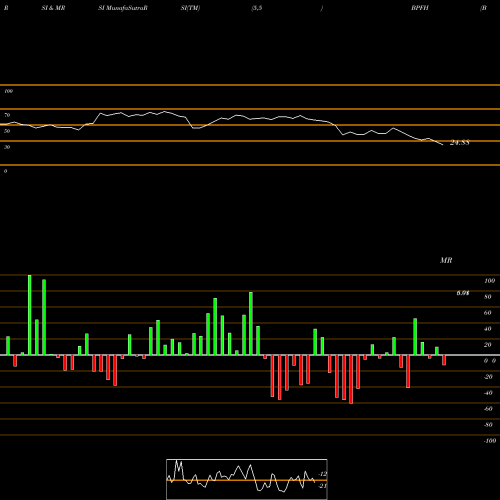The height and width of the screenshot is (500, 500).
Task: Select the last red MR bar at right end
Action: pyautogui.click(x=444, y=360)
